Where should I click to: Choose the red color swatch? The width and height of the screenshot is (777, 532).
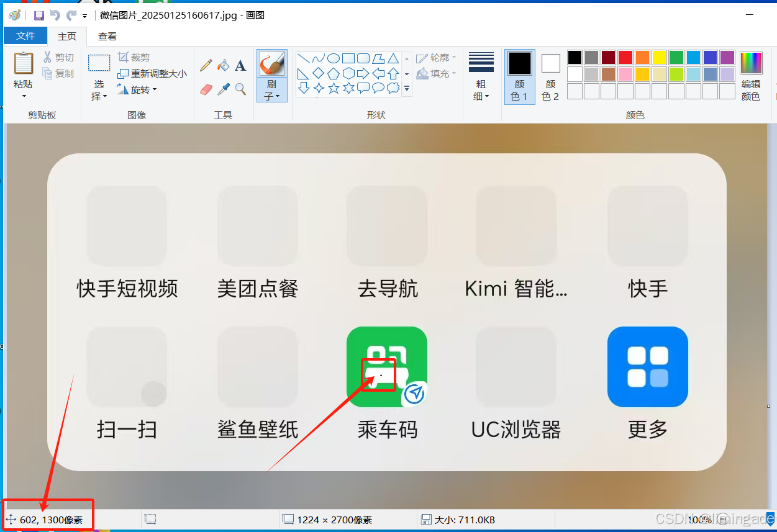(625, 58)
